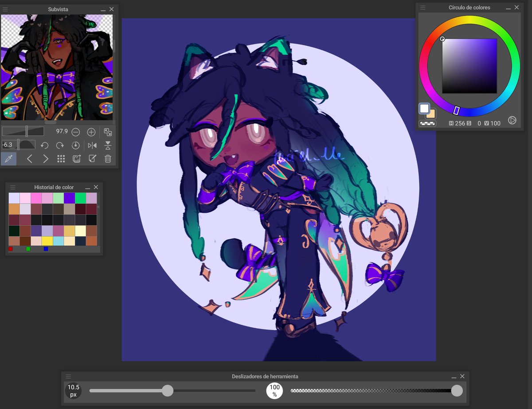Screen dimensions: 532x409
Task: Close the Círculo de colores panel
Action: pos(516,8)
